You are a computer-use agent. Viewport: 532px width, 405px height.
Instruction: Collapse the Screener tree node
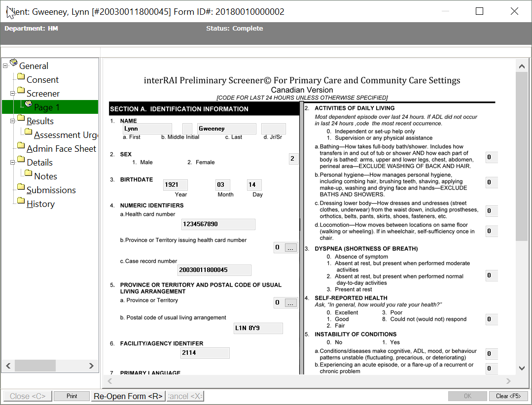12,94
